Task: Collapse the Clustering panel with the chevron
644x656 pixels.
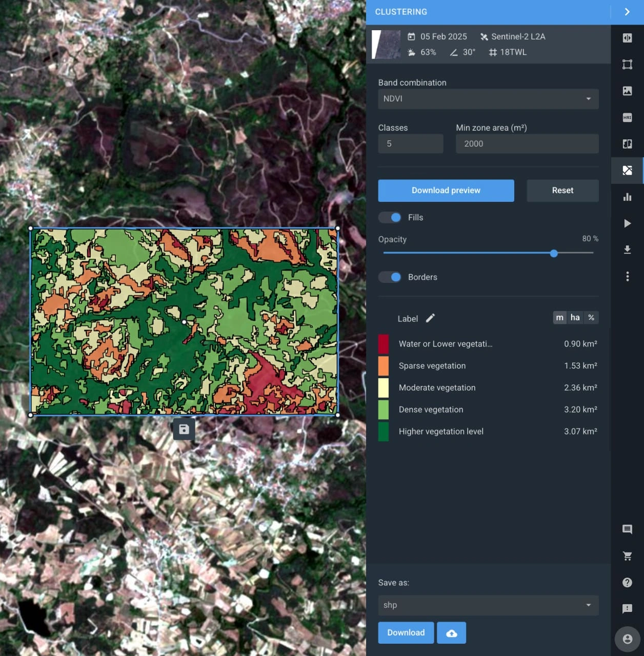Action: click(627, 12)
